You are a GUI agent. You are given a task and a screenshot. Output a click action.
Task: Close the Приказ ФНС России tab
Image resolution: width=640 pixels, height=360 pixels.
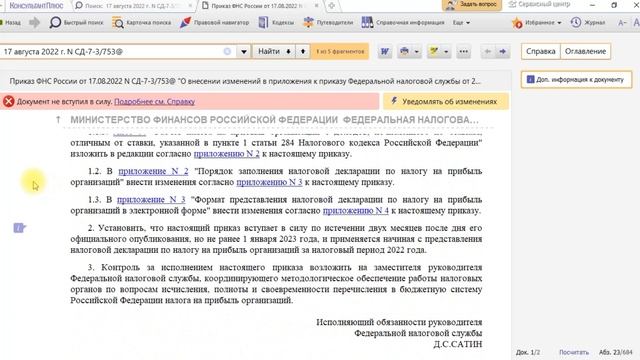317,6
